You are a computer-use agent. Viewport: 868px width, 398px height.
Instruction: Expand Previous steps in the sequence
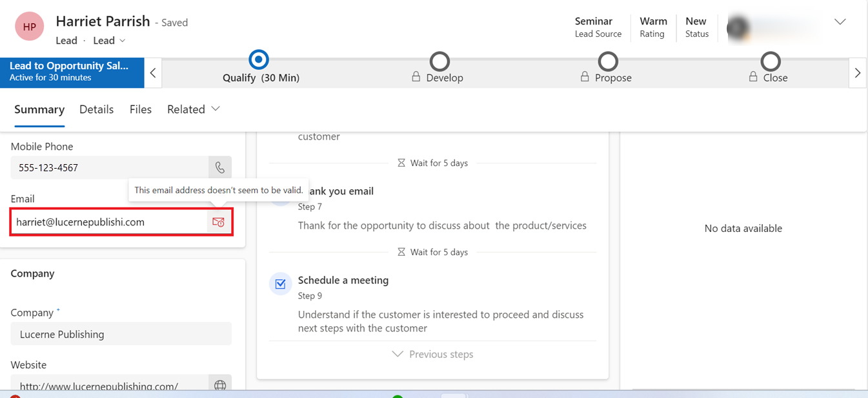[x=432, y=354]
